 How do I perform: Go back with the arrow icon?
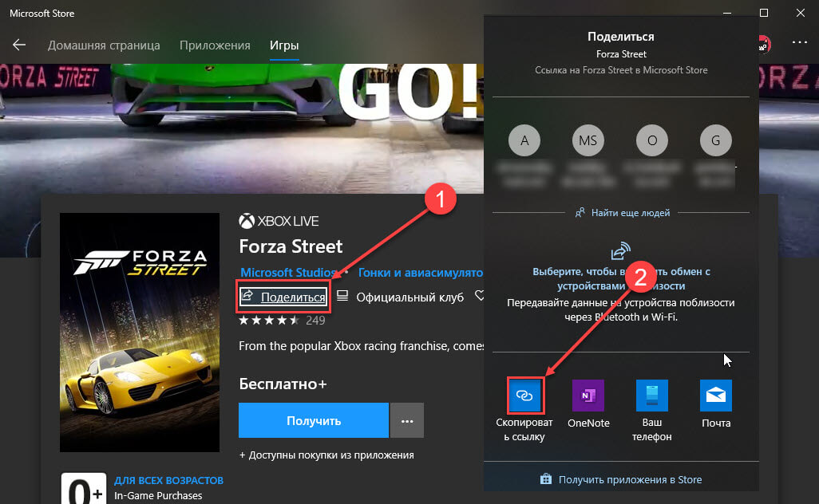[x=19, y=45]
